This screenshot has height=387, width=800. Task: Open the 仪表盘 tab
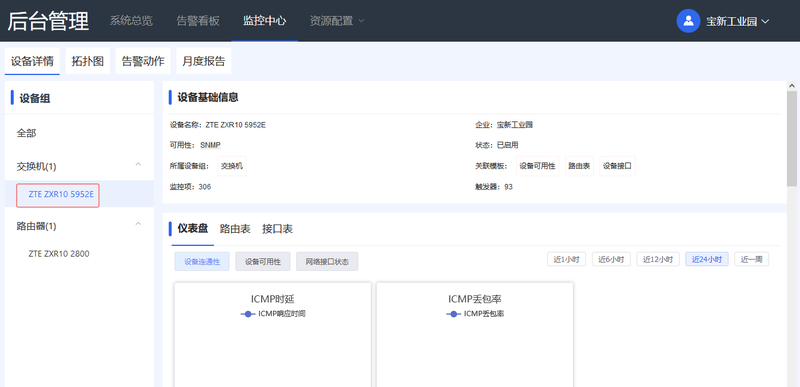(x=193, y=228)
